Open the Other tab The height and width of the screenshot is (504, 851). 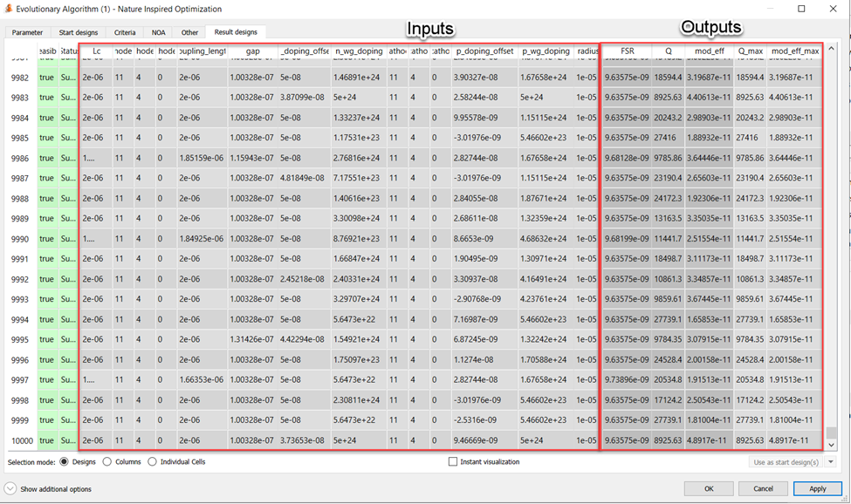pos(189,32)
